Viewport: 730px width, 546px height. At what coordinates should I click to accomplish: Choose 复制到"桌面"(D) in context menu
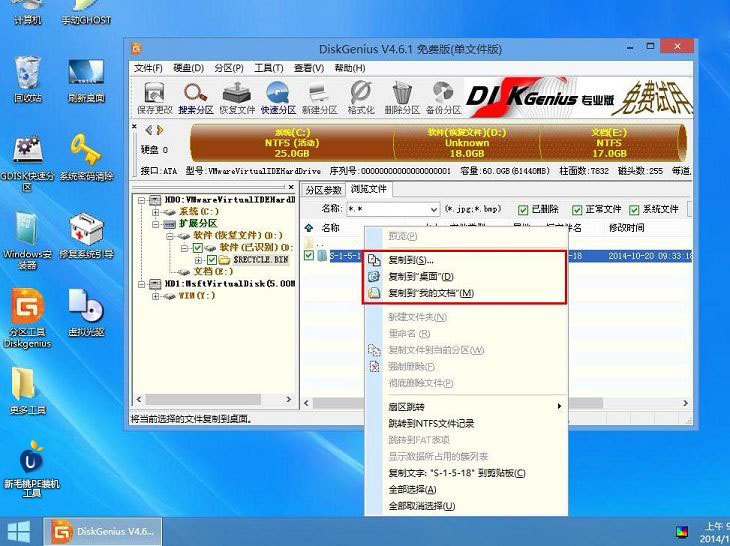(466, 276)
